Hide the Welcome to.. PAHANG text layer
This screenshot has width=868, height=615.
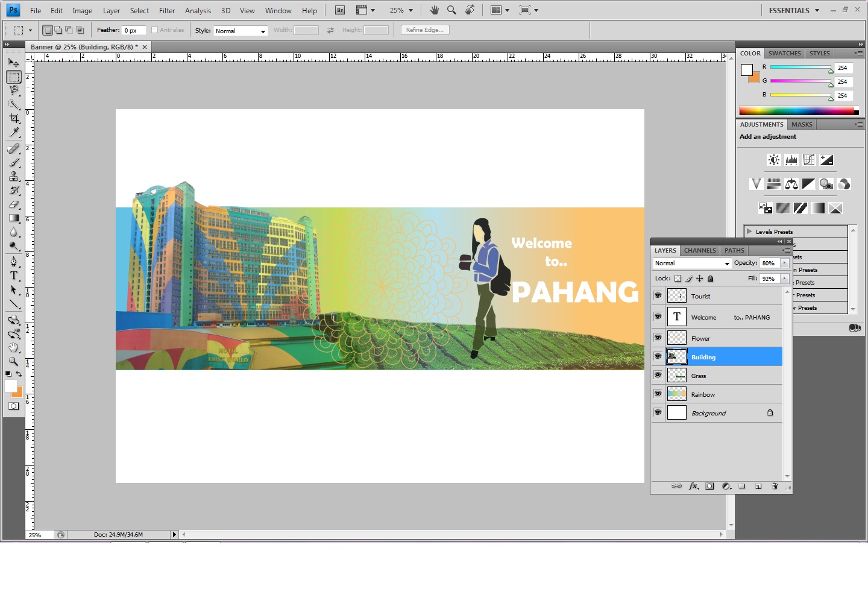point(658,317)
